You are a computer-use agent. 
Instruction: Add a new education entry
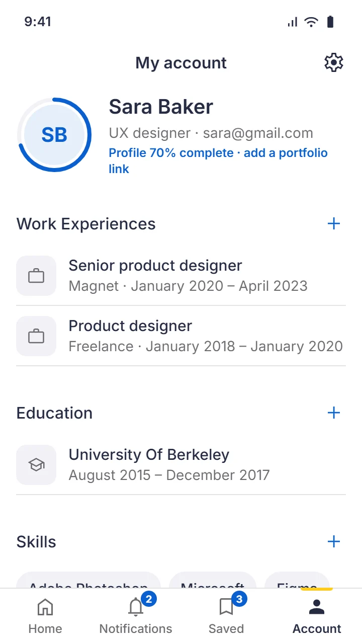pos(334,413)
